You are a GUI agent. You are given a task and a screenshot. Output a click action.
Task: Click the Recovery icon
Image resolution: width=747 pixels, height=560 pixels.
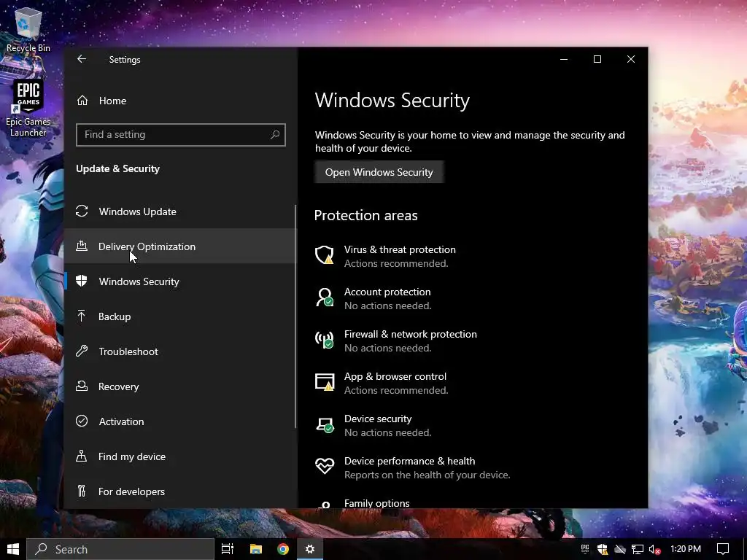pos(82,386)
